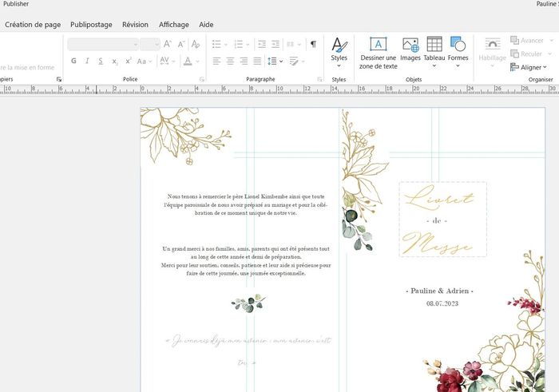Open the font size combo box
Viewport: 559px width, 392px height.
click(149, 44)
